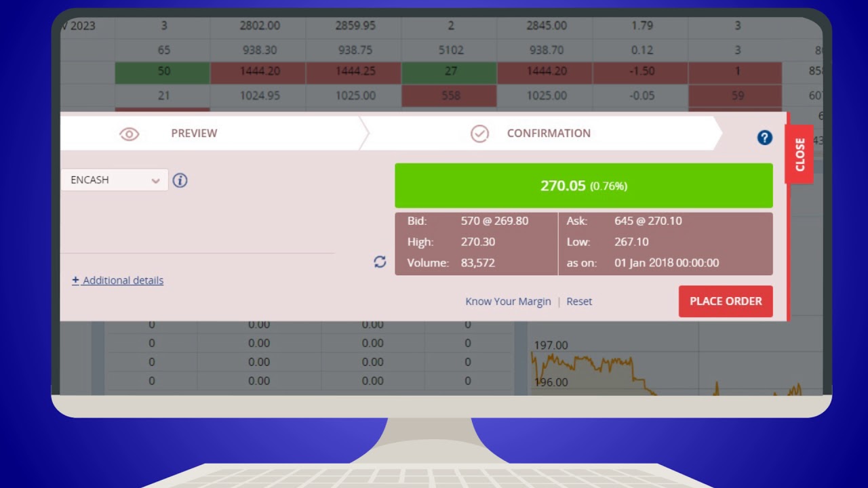Click the green 50 cell in background table

click(163, 71)
